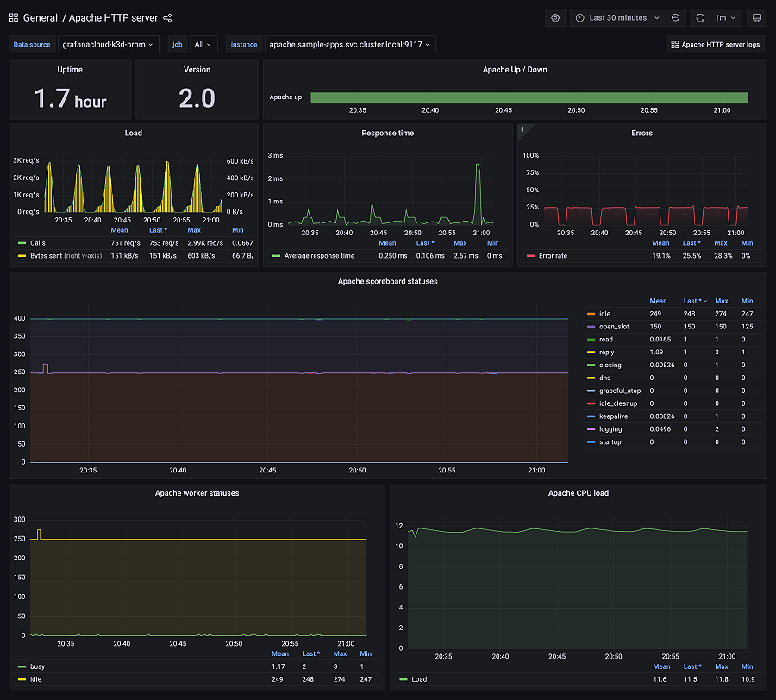
Task: Open the refresh interval 1m dropdown
Action: tap(725, 18)
